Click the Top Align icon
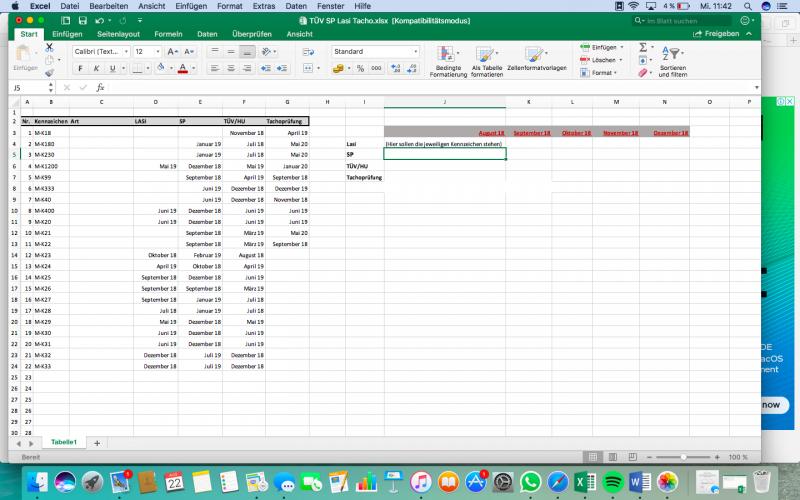 215,52
